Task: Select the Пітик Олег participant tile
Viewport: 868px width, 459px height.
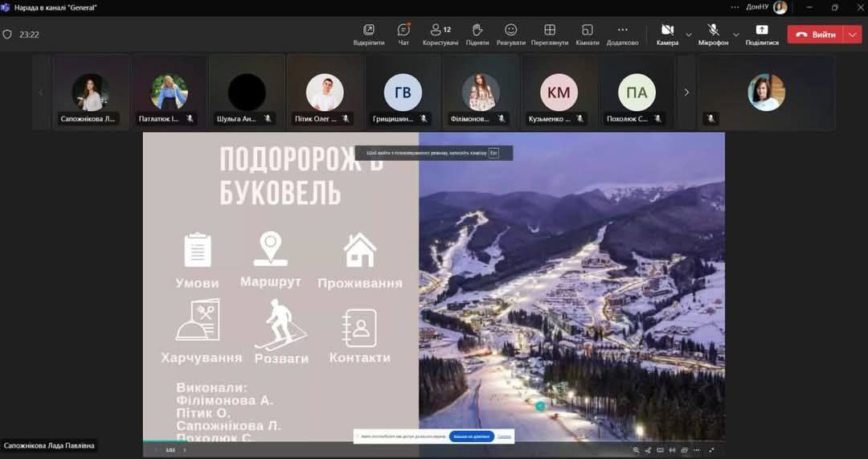Action: (x=325, y=92)
